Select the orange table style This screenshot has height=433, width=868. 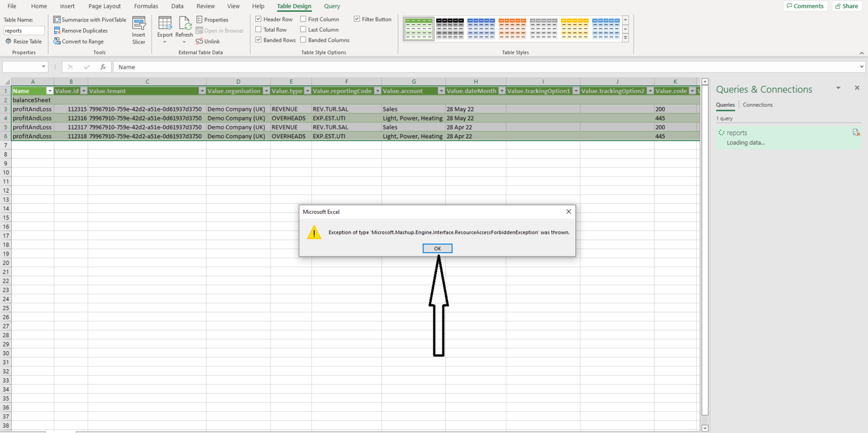point(513,29)
